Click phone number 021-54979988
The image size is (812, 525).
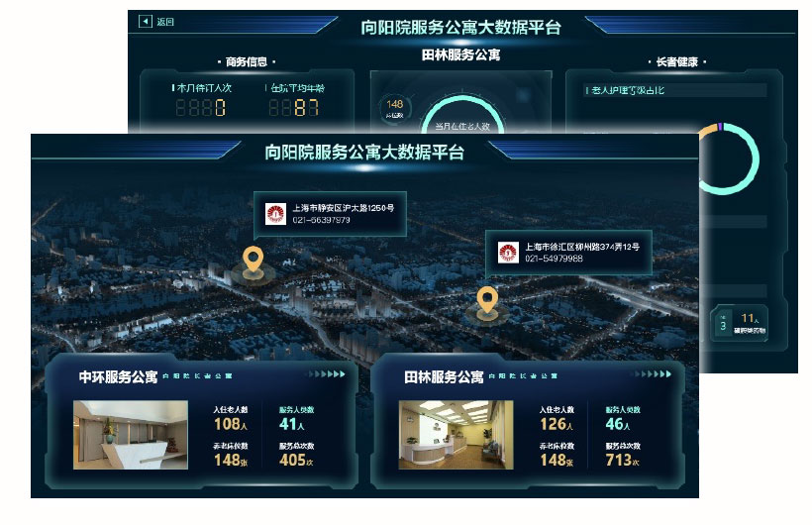[553, 259]
